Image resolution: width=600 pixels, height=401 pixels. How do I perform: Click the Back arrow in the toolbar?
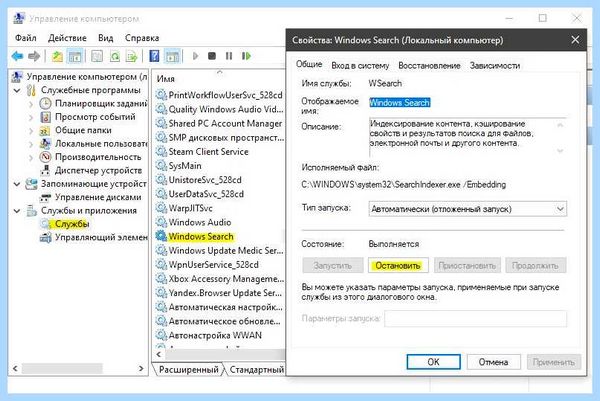[x=17, y=56]
